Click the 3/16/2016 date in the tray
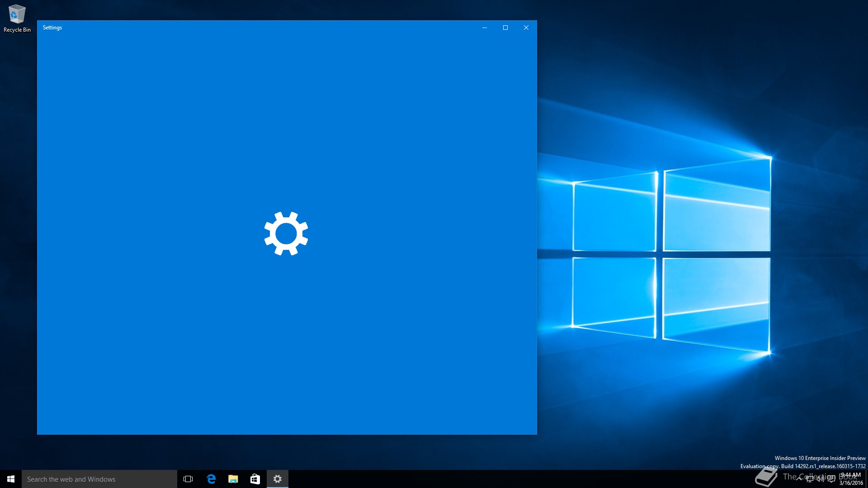This screenshot has height=488, width=868. (x=851, y=483)
